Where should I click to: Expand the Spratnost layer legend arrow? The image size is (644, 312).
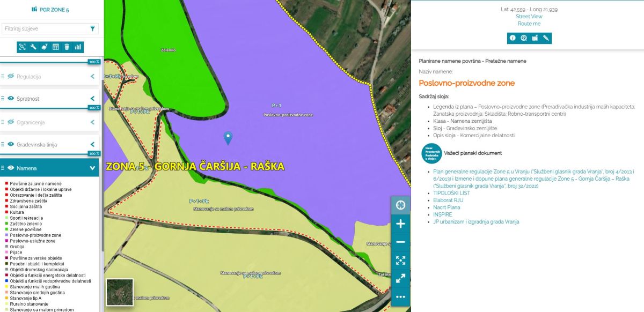(x=92, y=99)
